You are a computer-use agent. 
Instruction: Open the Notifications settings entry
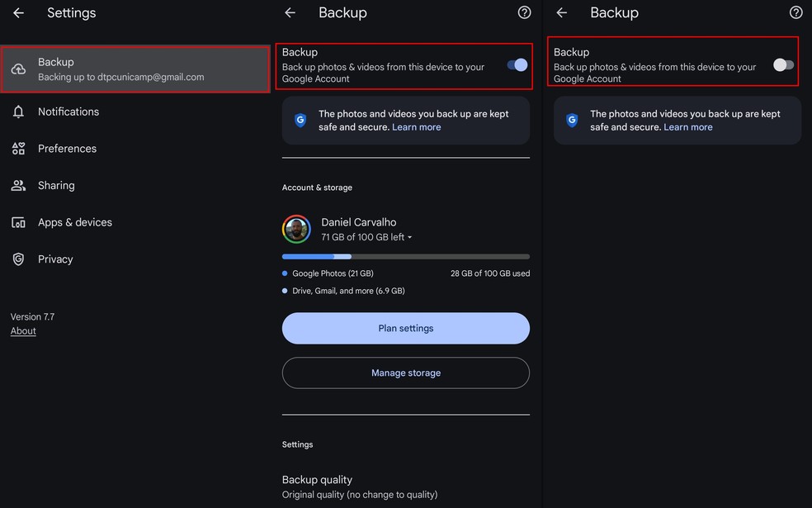[x=68, y=112]
